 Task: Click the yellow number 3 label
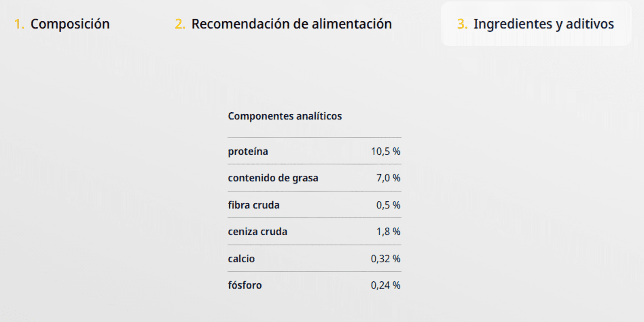(x=462, y=24)
